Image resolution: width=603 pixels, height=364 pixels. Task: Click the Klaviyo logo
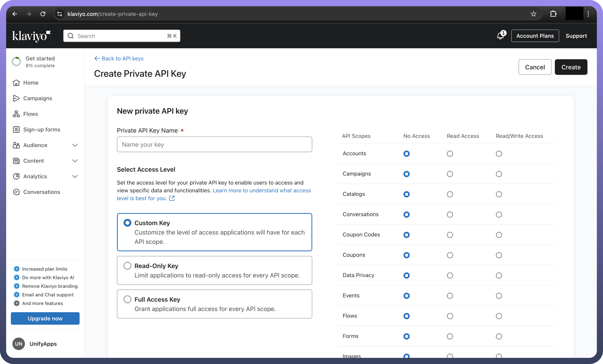point(31,36)
